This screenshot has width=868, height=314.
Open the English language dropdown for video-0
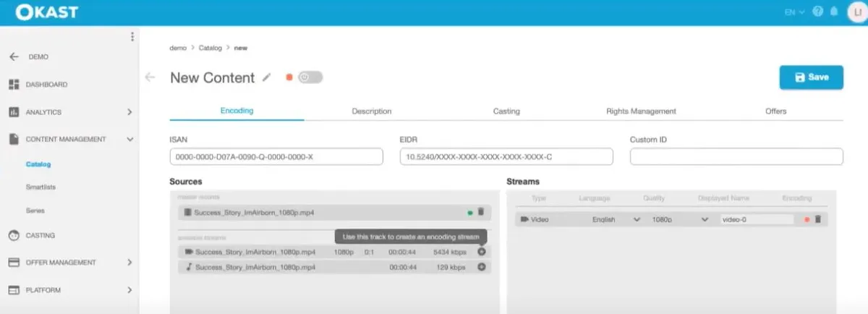tap(616, 219)
